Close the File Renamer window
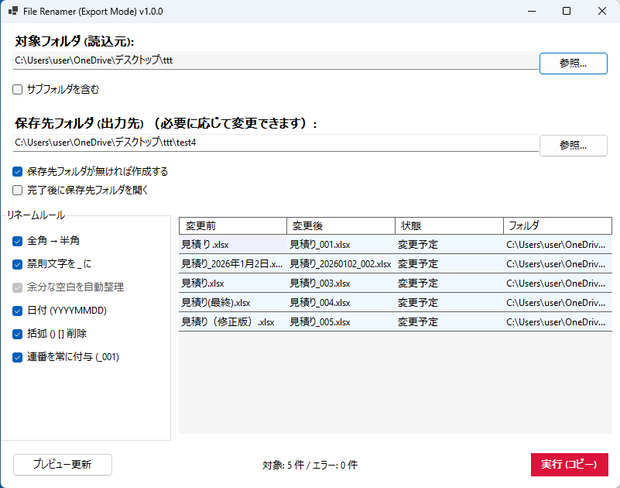This screenshot has width=620, height=488. [x=601, y=11]
